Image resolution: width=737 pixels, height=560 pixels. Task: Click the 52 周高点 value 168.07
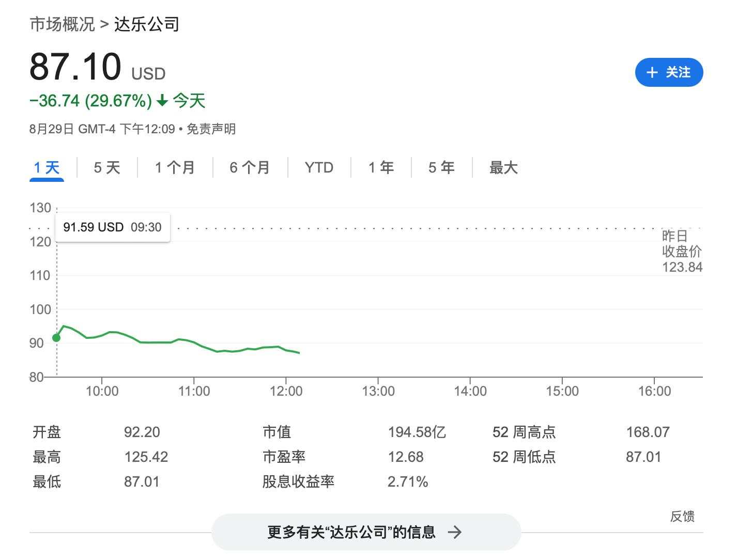648,432
